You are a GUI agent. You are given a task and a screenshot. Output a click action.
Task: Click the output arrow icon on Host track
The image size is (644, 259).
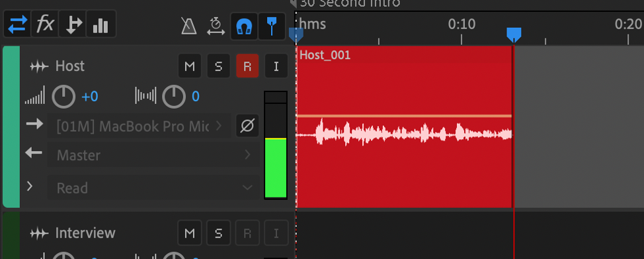point(34,153)
